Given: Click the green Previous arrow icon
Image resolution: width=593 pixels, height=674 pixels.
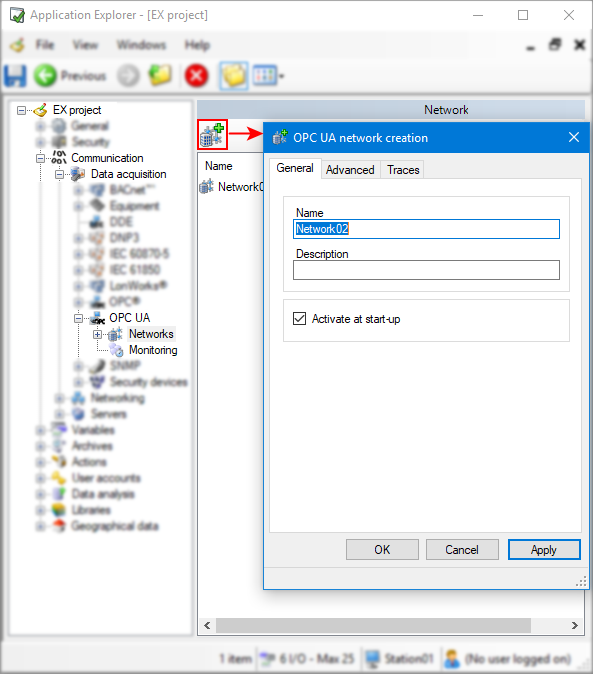Looking at the screenshot, I should 45,76.
